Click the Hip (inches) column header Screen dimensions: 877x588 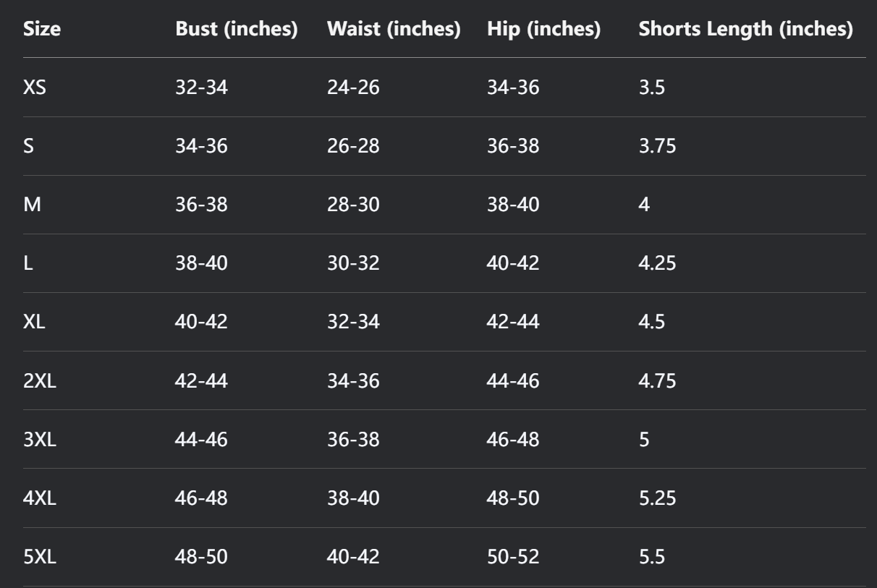(544, 30)
